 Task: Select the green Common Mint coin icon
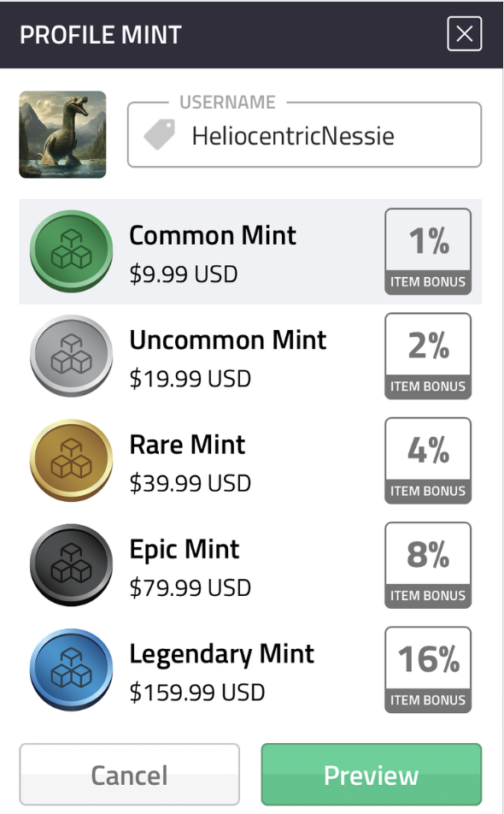coord(71,251)
